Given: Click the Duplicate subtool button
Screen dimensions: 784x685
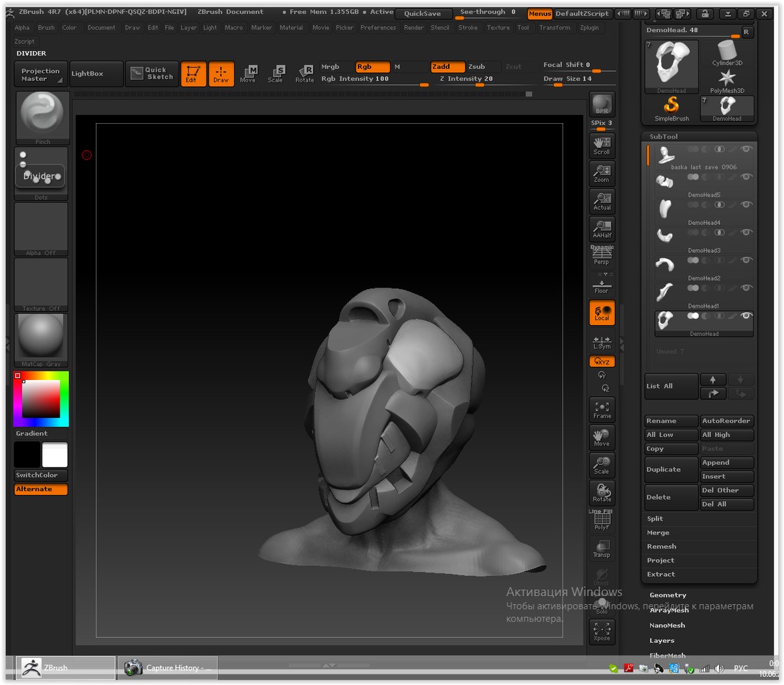Looking at the screenshot, I should [x=670, y=470].
